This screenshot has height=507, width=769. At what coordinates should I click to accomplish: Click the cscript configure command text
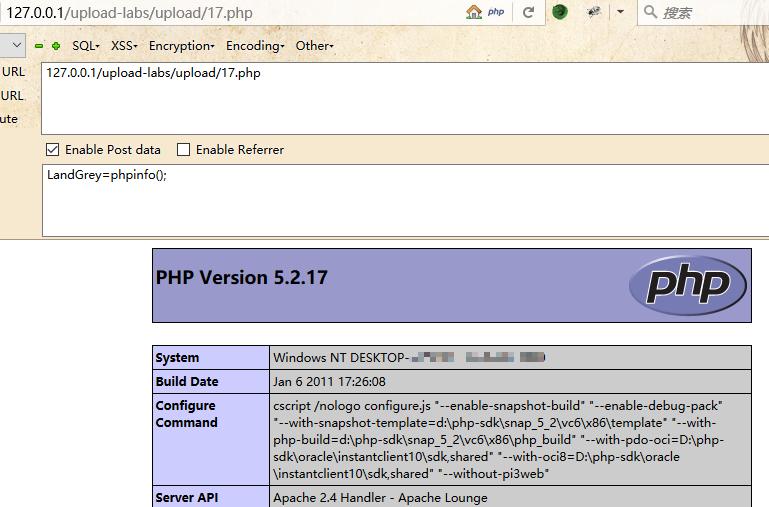point(498,440)
